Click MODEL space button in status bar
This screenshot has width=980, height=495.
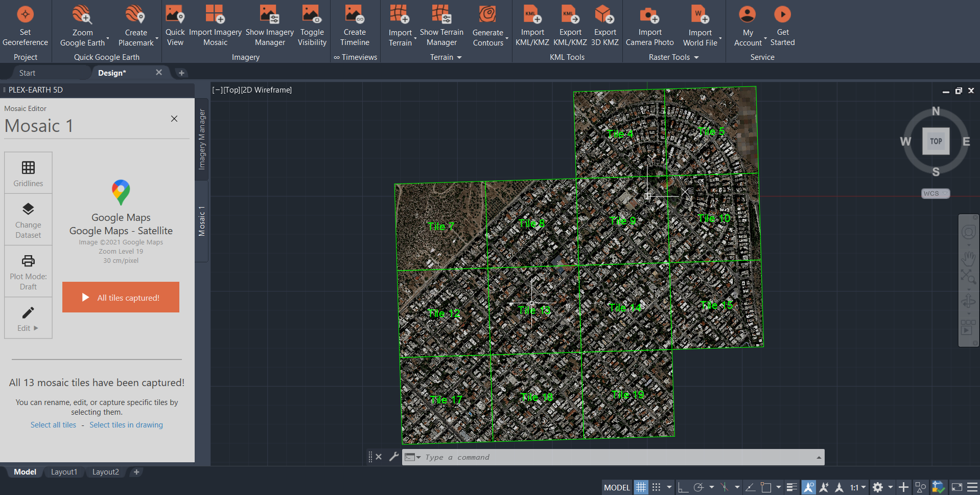tap(617, 487)
